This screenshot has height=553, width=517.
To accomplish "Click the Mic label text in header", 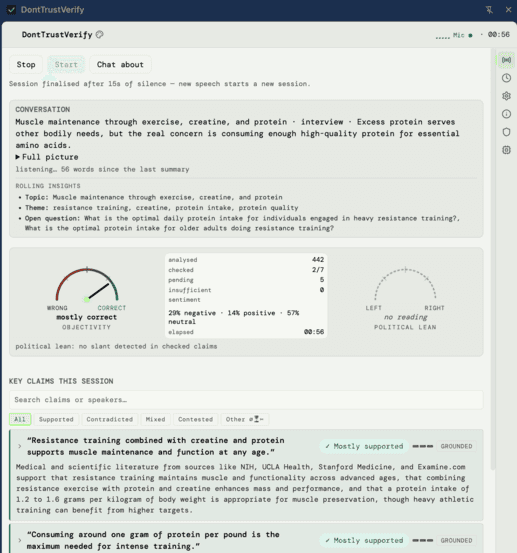I will click(458, 35).
